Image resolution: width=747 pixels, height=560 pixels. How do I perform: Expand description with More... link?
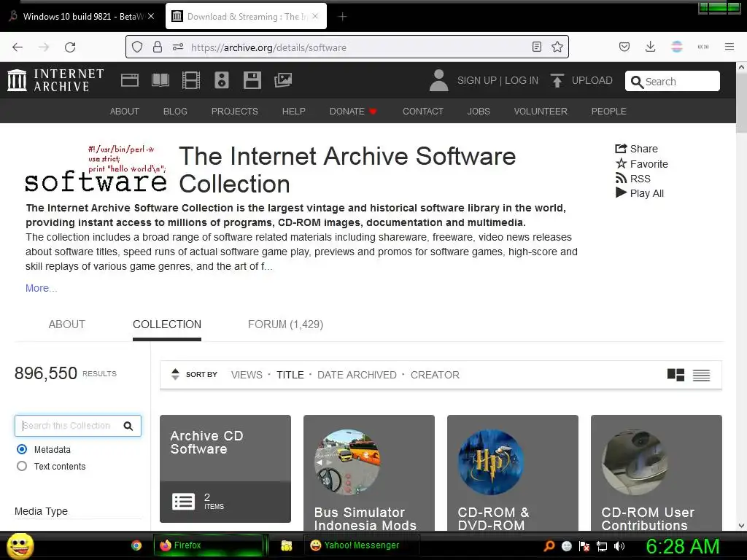point(41,288)
